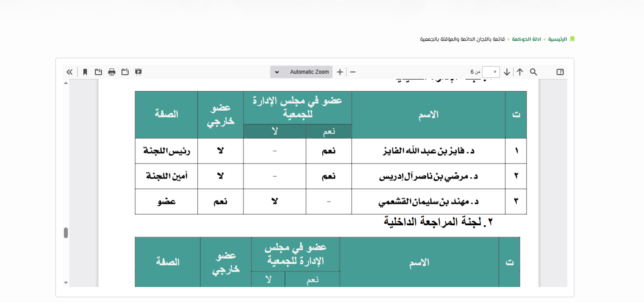Click the green breadcrumb bookmark icon
Image resolution: width=644 pixels, height=303 pixels.
[572, 39]
